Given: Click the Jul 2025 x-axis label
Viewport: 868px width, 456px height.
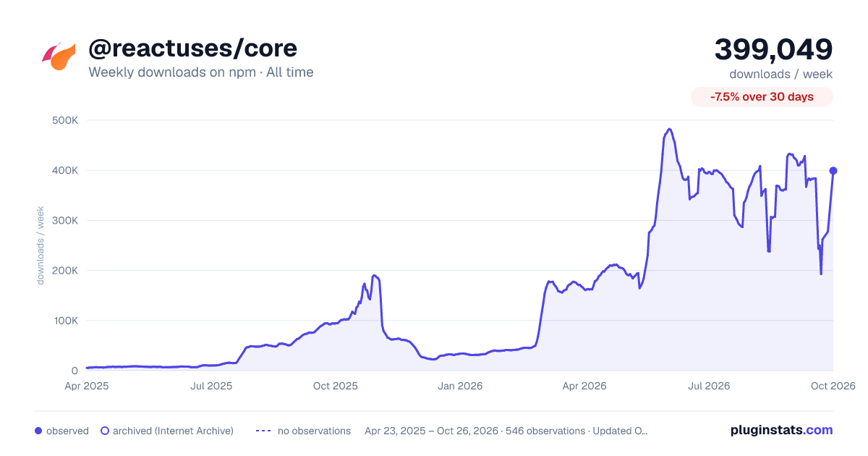Looking at the screenshot, I should (211, 387).
